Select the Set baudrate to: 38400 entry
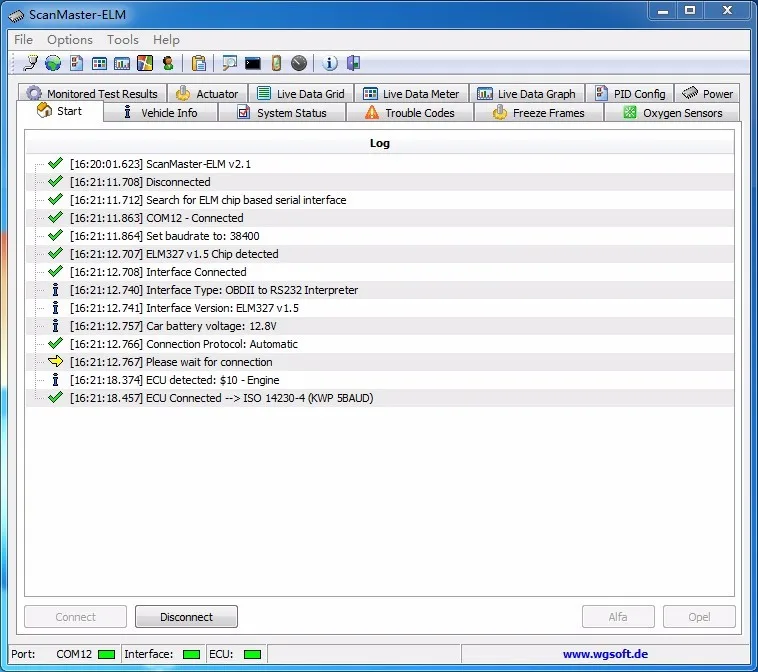 click(379, 236)
